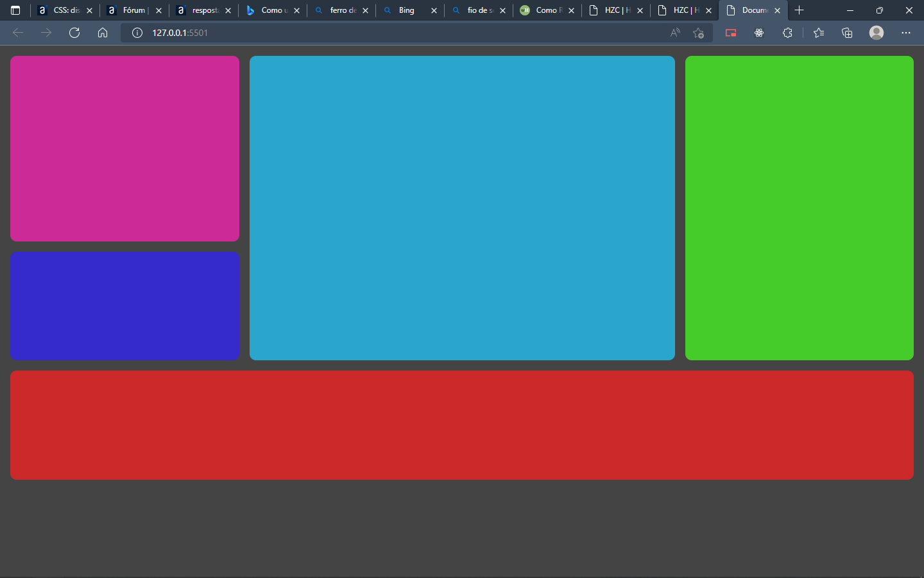924x578 pixels.
Task: Close the 'Como R' wikiHow tab
Action: pyautogui.click(x=571, y=10)
